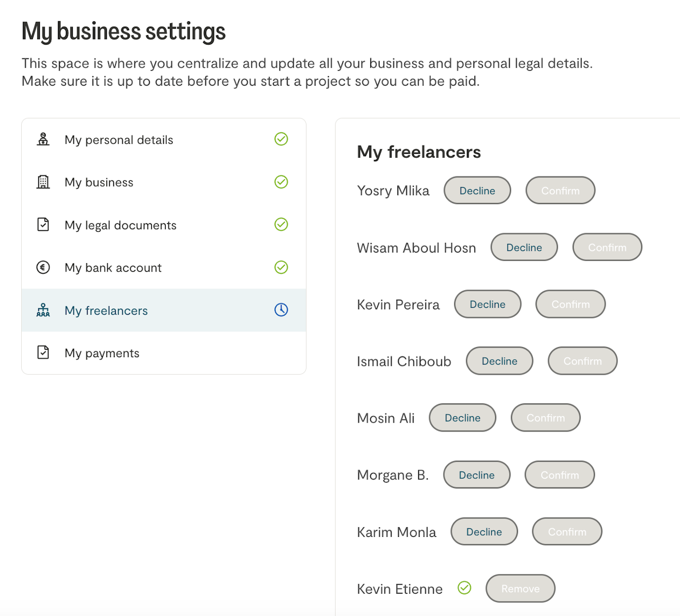Viewport: 680px width, 616px height.
Task: Click the green check beside My personal details
Action: (281, 139)
